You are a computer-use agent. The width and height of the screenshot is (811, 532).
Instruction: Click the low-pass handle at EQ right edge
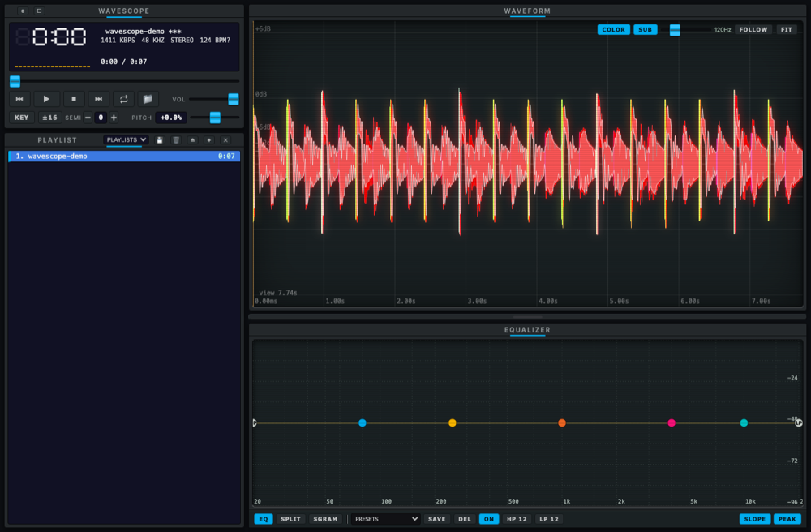coord(799,423)
